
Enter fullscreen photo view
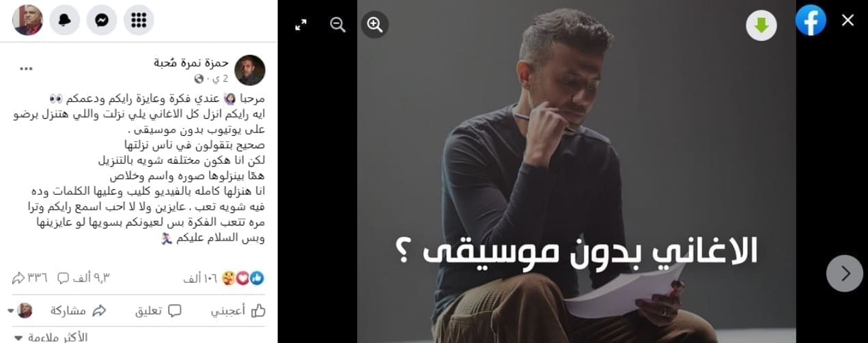click(300, 25)
